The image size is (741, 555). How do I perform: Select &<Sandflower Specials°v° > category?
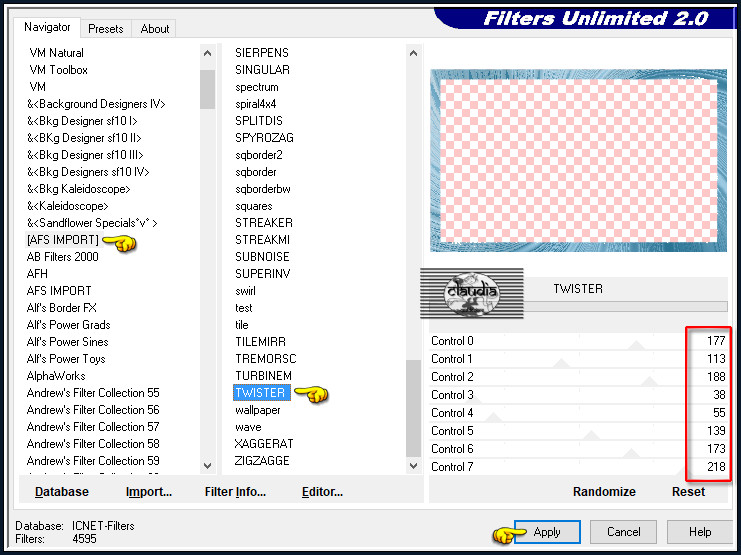(92, 223)
